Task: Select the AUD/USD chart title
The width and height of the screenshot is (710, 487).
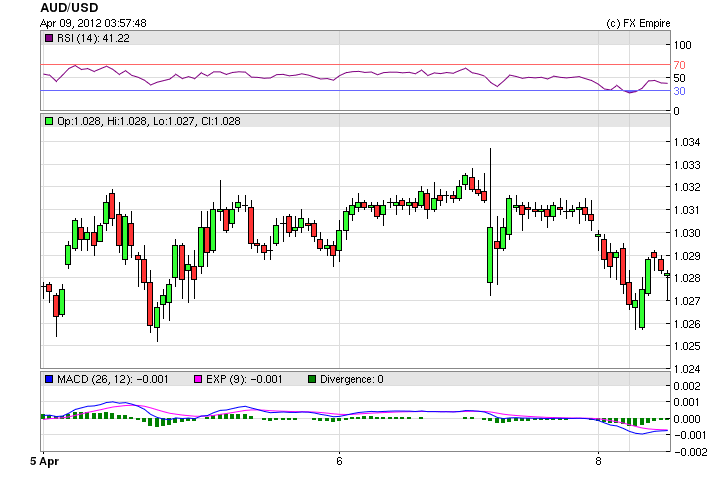Action: pyautogui.click(x=69, y=8)
